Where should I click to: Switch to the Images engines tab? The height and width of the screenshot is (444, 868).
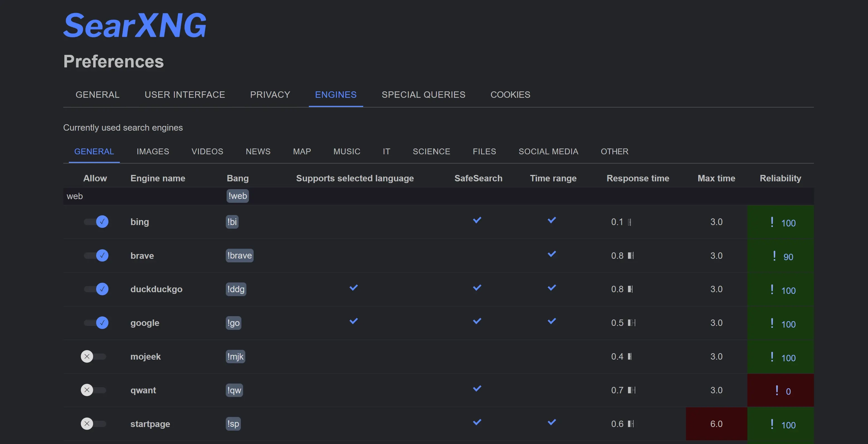pos(153,152)
